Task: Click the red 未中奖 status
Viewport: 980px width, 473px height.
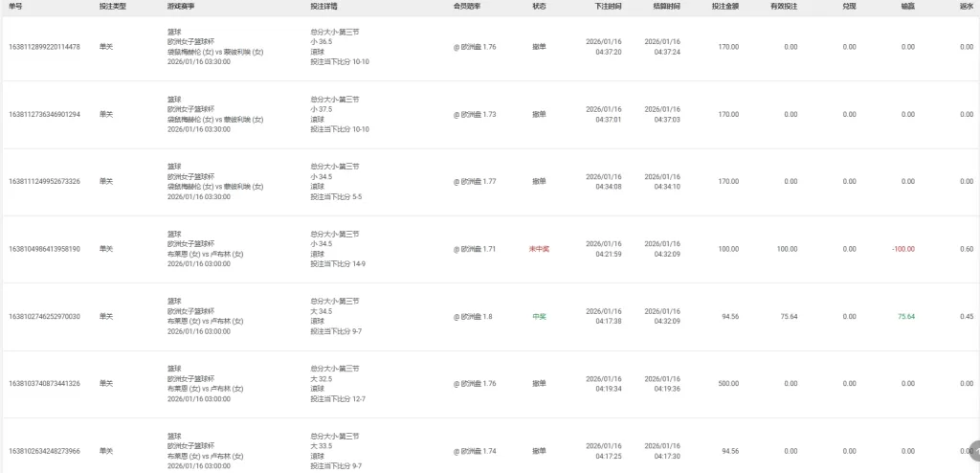Action: pyautogui.click(x=539, y=249)
